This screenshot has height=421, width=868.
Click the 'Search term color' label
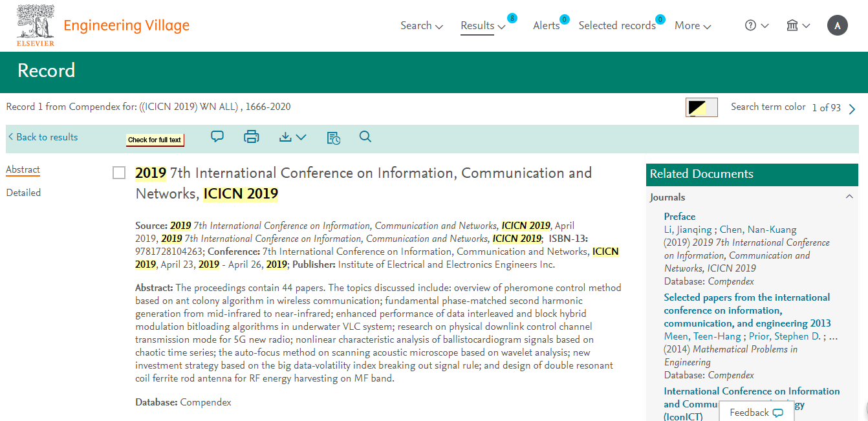pos(768,107)
